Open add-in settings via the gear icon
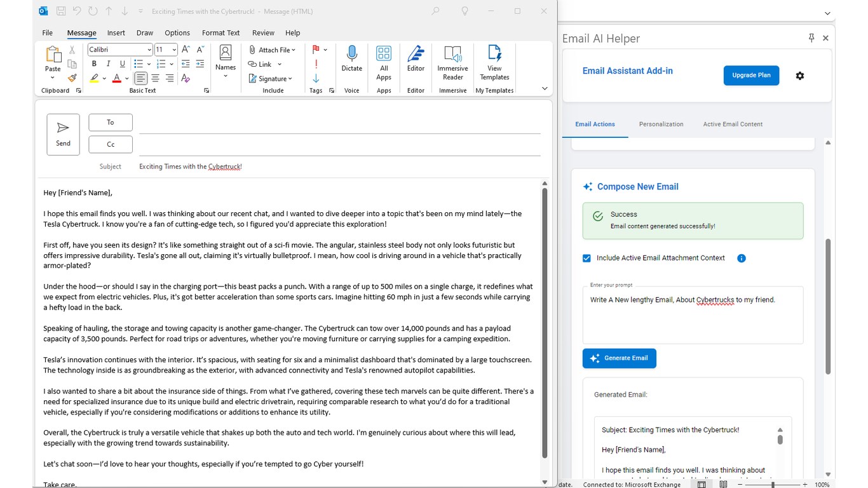Screen dimensions: 868x488 pos(800,76)
